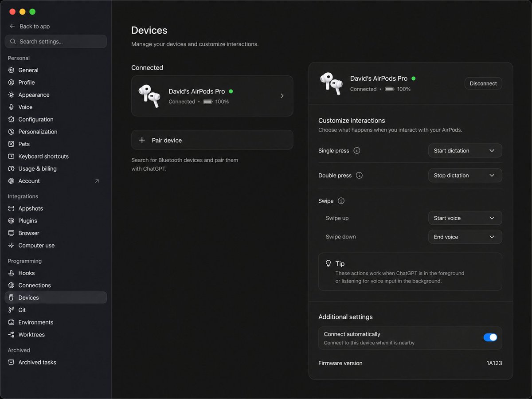The image size is (532, 399).
Task: Click the Firmware version value 1A123
Action: pos(494,363)
